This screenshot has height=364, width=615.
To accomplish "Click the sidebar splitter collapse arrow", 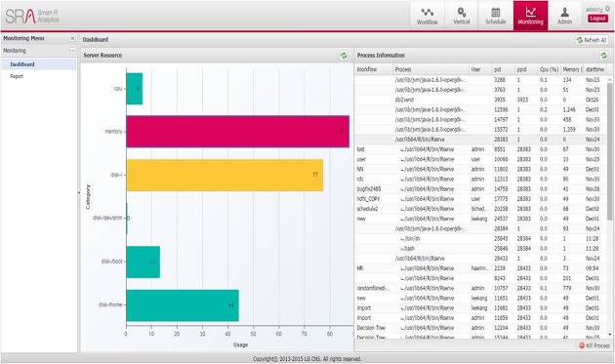I will click(x=79, y=192).
